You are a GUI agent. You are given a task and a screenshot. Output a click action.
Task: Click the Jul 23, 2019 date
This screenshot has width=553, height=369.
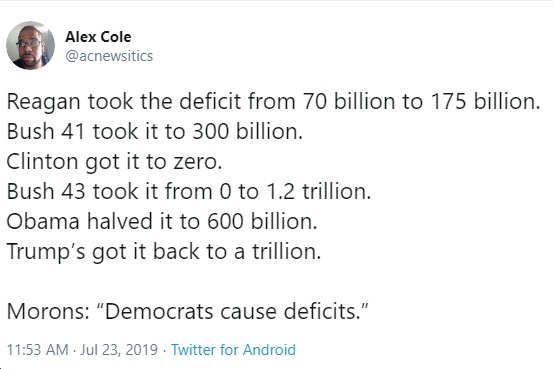[x=119, y=350]
